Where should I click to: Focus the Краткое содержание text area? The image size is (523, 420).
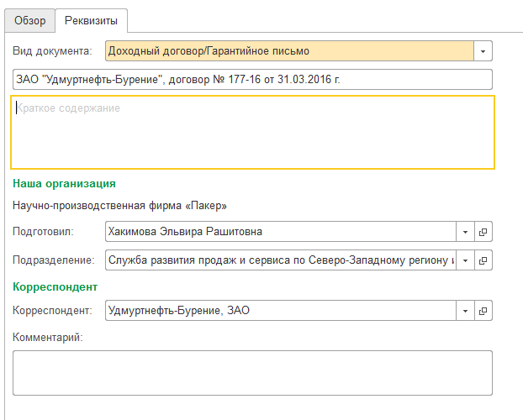252,133
